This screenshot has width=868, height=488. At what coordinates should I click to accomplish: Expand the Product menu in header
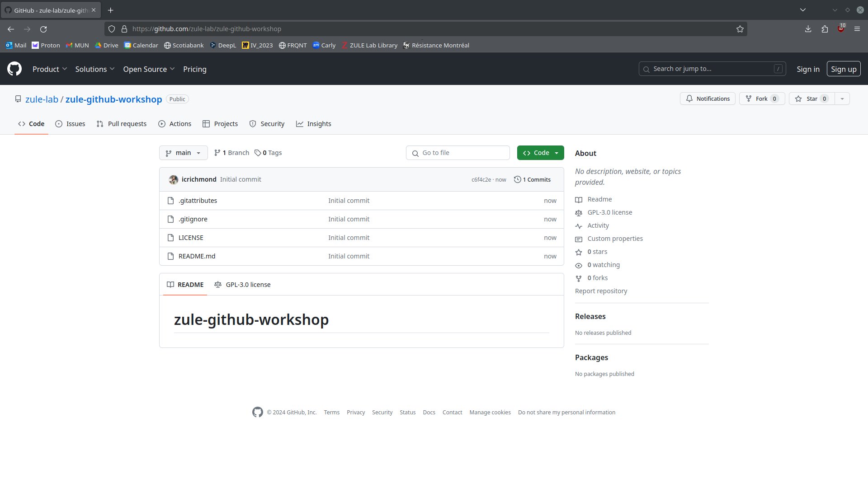(50, 69)
